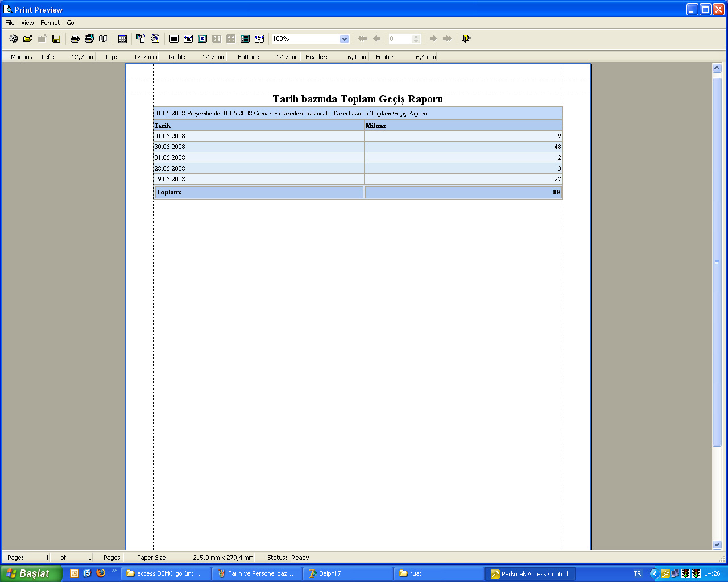Open the Go menu
This screenshot has width=728, height=582.
click(71, 23)
